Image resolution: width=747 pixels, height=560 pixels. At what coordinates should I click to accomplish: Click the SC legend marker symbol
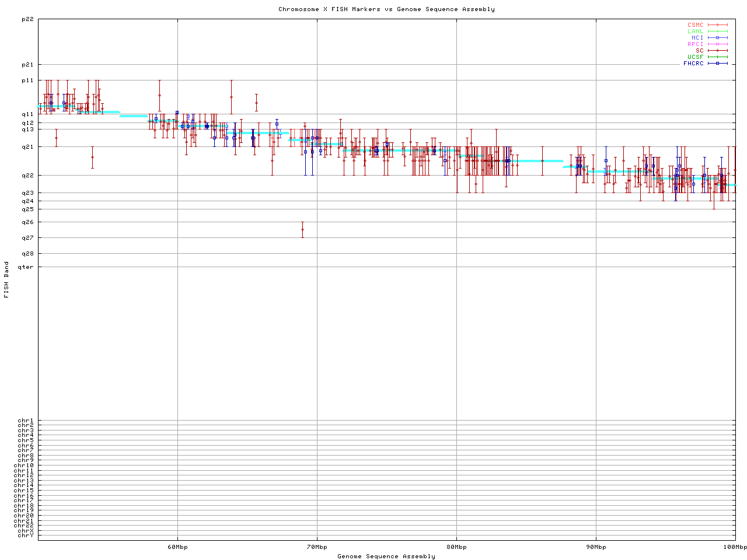click(717, 51)
